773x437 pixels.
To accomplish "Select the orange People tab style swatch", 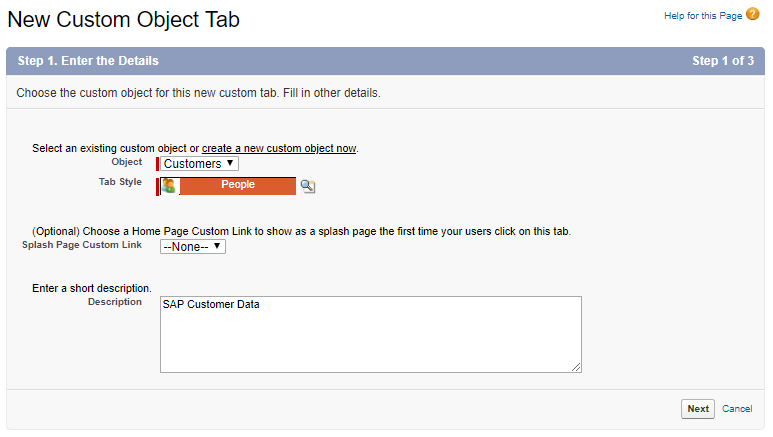I will click(x=238, y=186).
